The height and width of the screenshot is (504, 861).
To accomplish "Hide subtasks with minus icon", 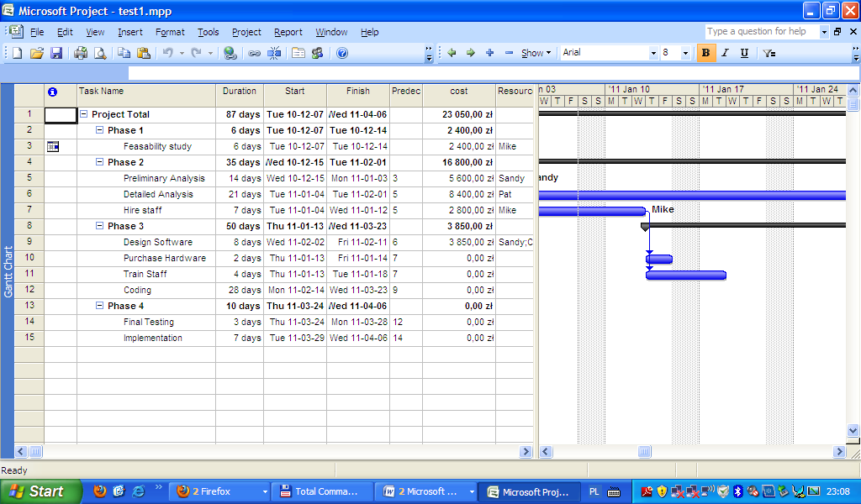I will pyautogui.click(x=509, y=53).
